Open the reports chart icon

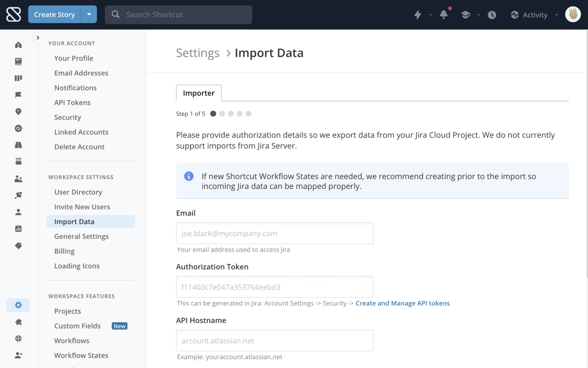[19, 229]
